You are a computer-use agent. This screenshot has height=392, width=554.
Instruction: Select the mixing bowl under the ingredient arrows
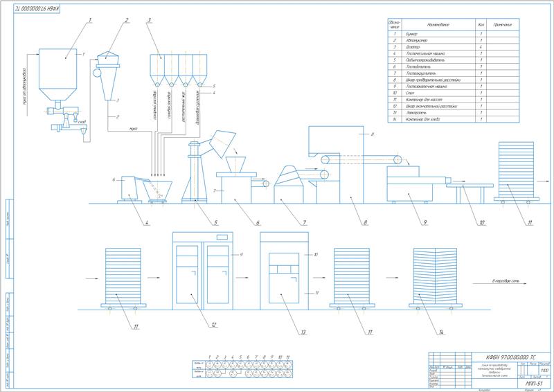[158, 192]
